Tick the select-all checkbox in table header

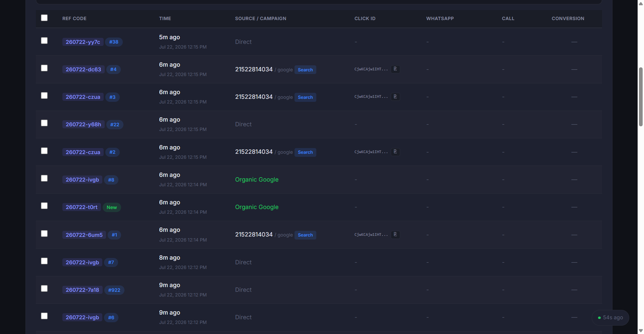pos(44,18)
